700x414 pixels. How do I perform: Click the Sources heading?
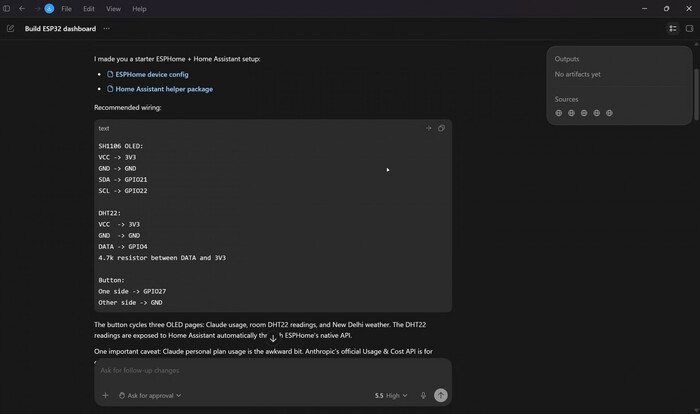[566, 99]
